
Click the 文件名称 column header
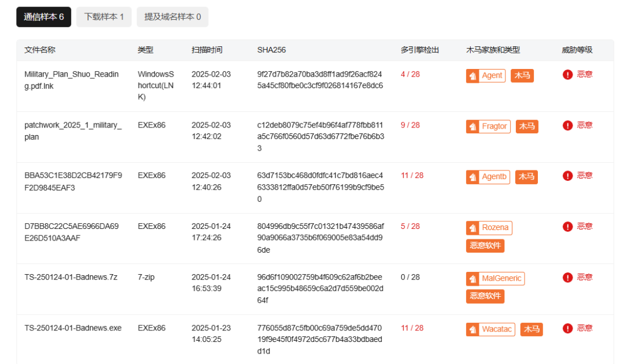tap(39, 50)
